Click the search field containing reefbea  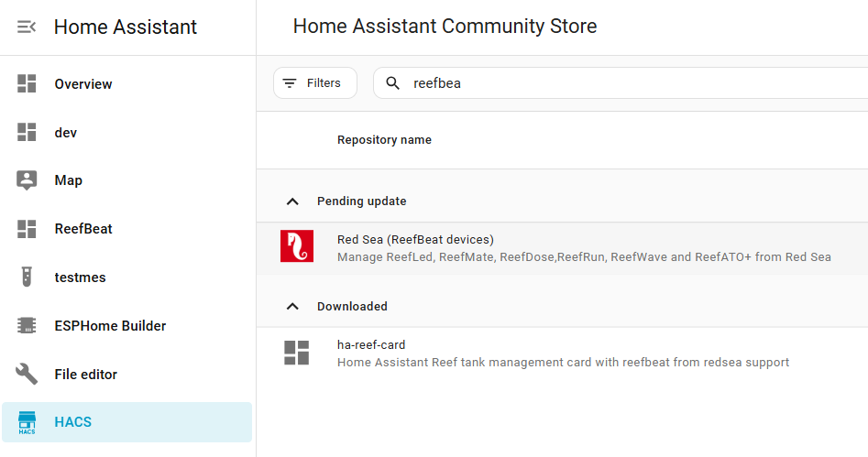tap(621, 83)
